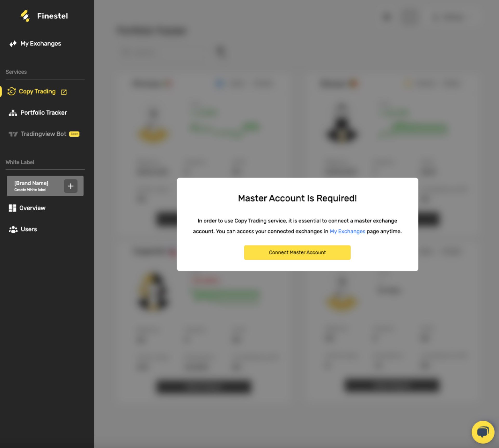This screenshot has width=499, height=448.
Task: Open Users management panel
Action: click(x=29, y=229)
